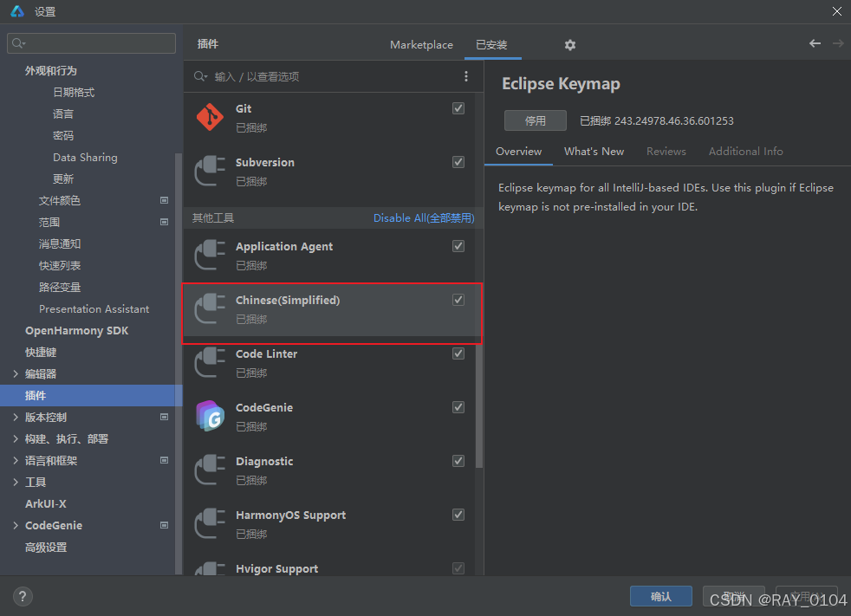Image resolution: width=851 pixels, height=616 pixels.
Task: Expand the 语言和框架 tree node
Action: coord(16,461)
